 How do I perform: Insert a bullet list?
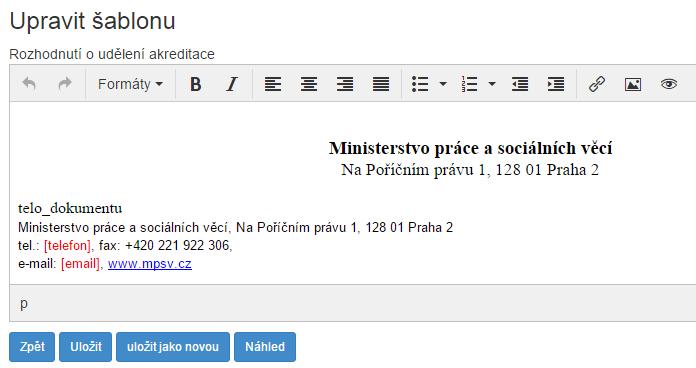(x=420, y=83)
